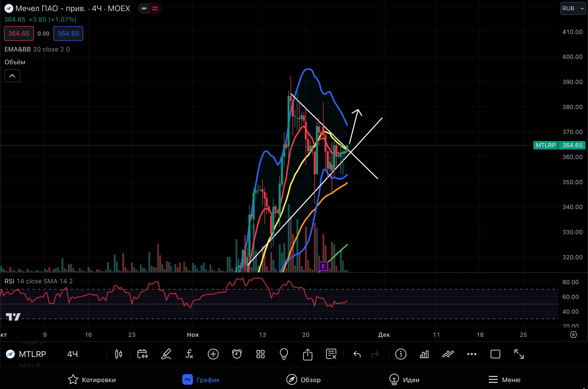Open the 4Ч timeframe selector

tap(72, 354)
